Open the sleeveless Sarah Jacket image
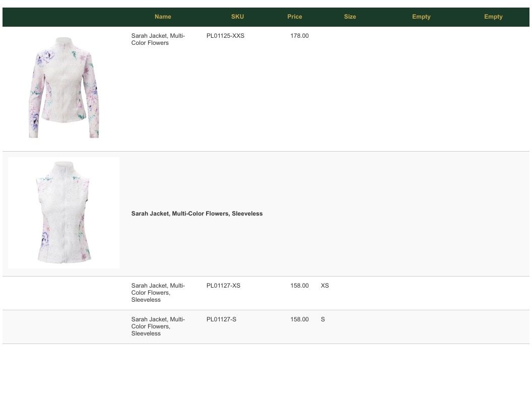The height and width of the screenshot is (411, 532). [x=64, y=213]
